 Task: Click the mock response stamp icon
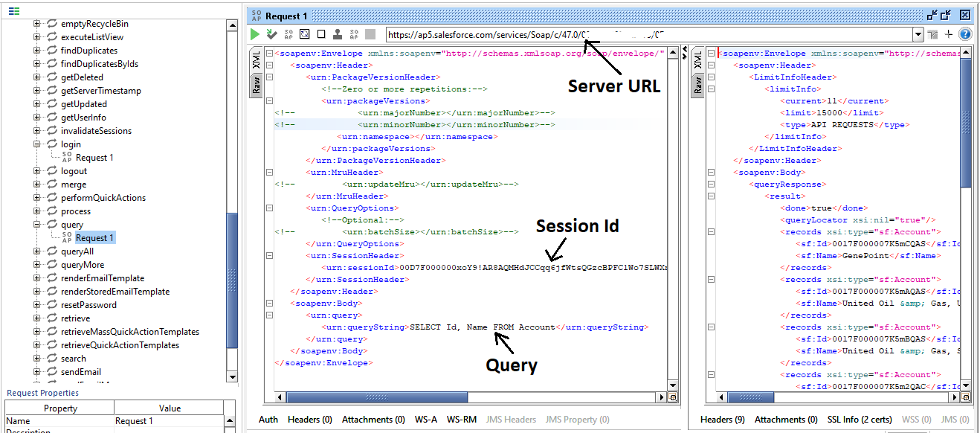[338, 33]
